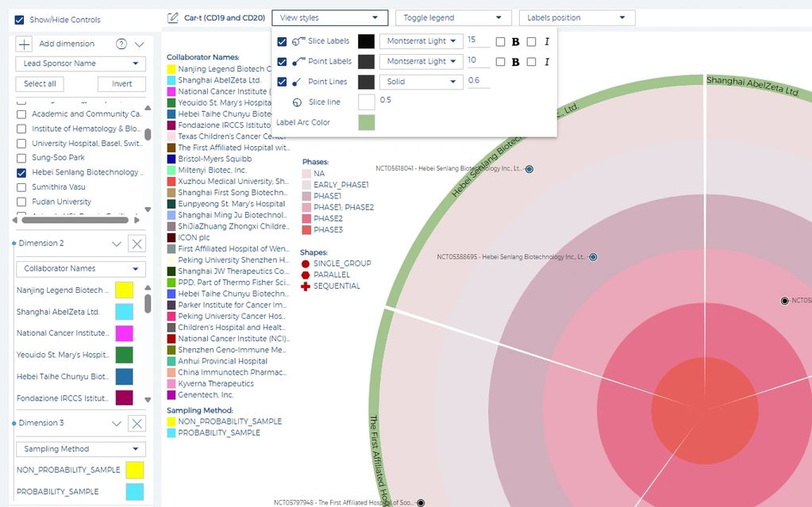Check the Fudan University checkbox

coord(21,202)
